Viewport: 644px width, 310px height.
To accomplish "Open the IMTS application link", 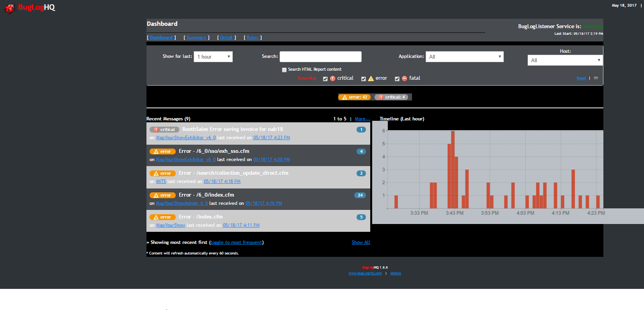I will 161,181.
